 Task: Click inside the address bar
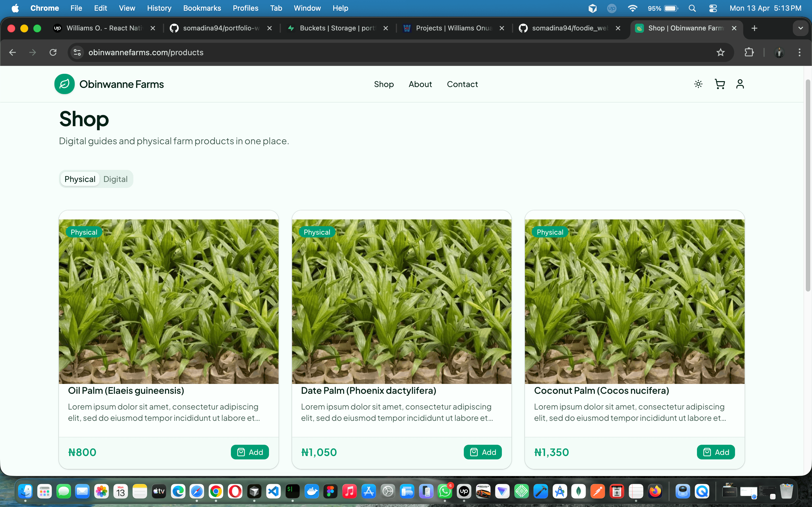click(x=235, y=52)
